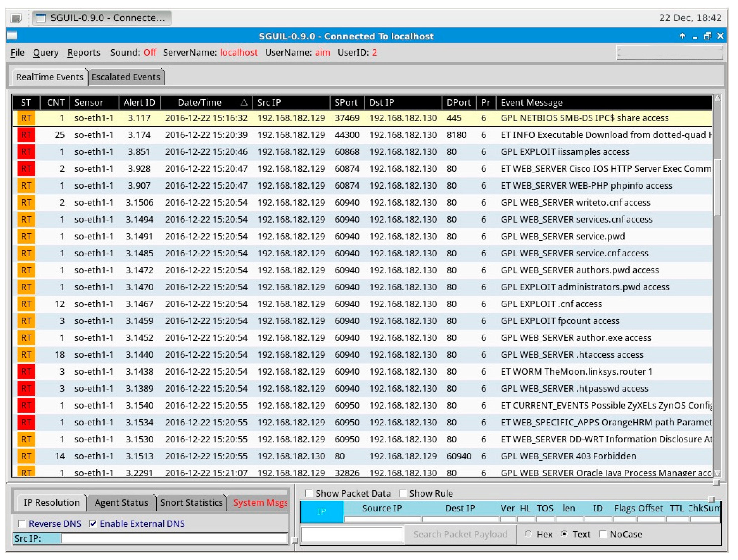The width and height of the screenshot is (738, 560).
Task: Click the Src IP input field
Action: point(174,538)
